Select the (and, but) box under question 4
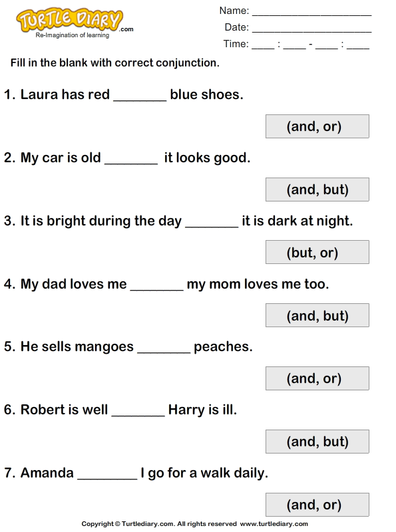This screenshot has height=532, width=396. [x=317, y=315]
